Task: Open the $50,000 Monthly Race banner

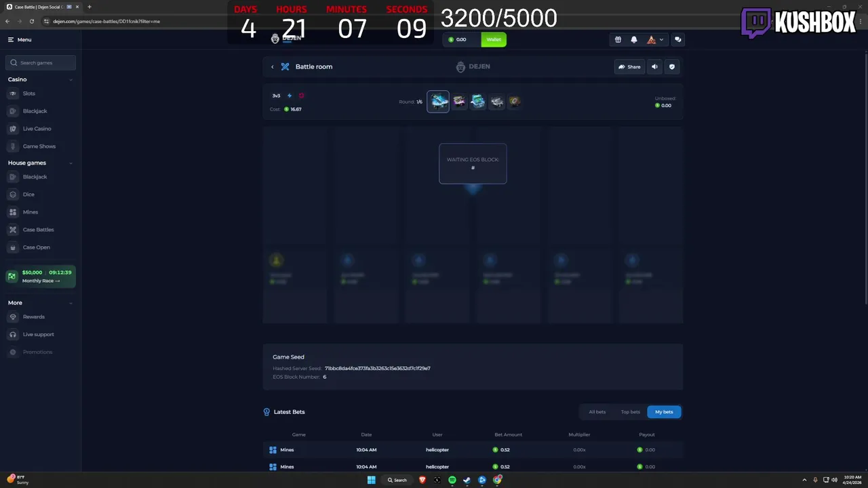Action: pos(41,277)
